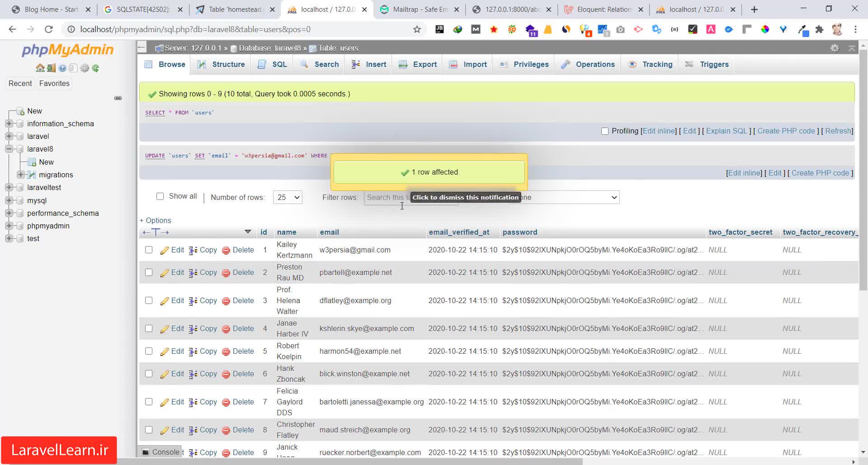The image size is (868, 465).
Task: Click the navigation panel link icon
Action: click(118, 98)
